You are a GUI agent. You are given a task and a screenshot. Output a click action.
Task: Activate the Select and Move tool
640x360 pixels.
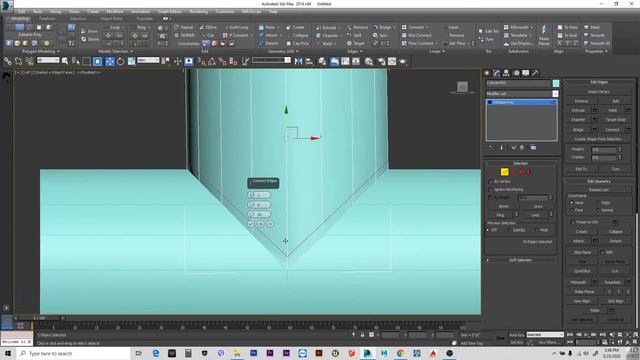click(x=110, y=61)
